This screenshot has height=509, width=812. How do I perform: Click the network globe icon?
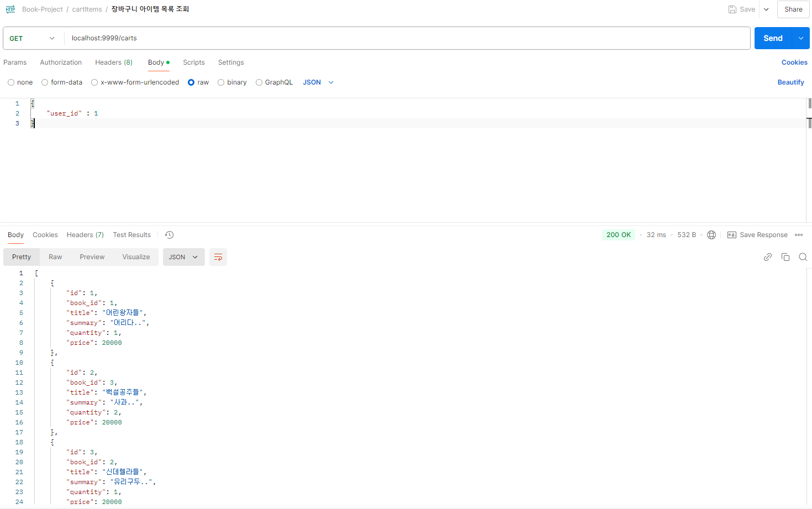(x=711, y=235)
